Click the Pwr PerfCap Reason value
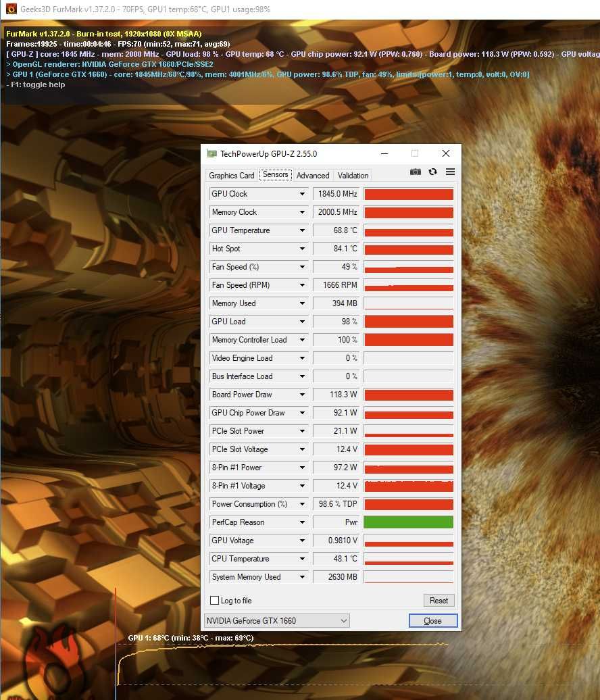 336,522
